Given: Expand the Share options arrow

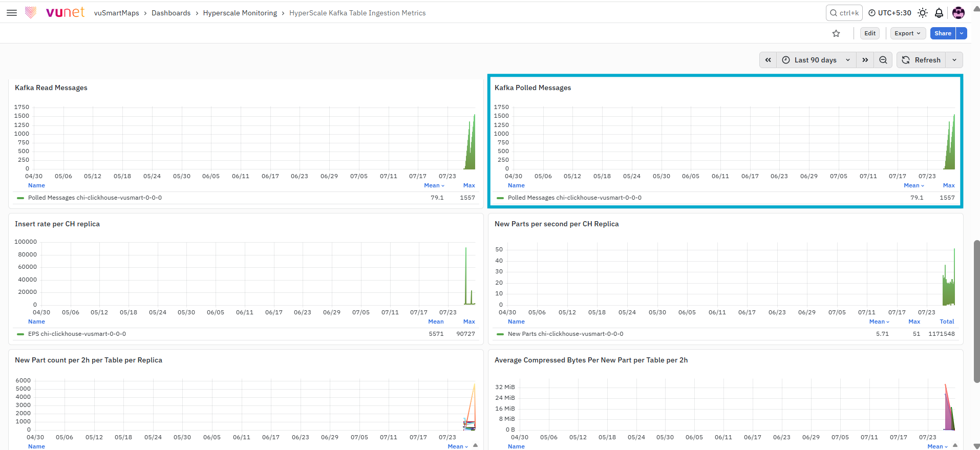Looking at the screenshot, I should [962, 33].
